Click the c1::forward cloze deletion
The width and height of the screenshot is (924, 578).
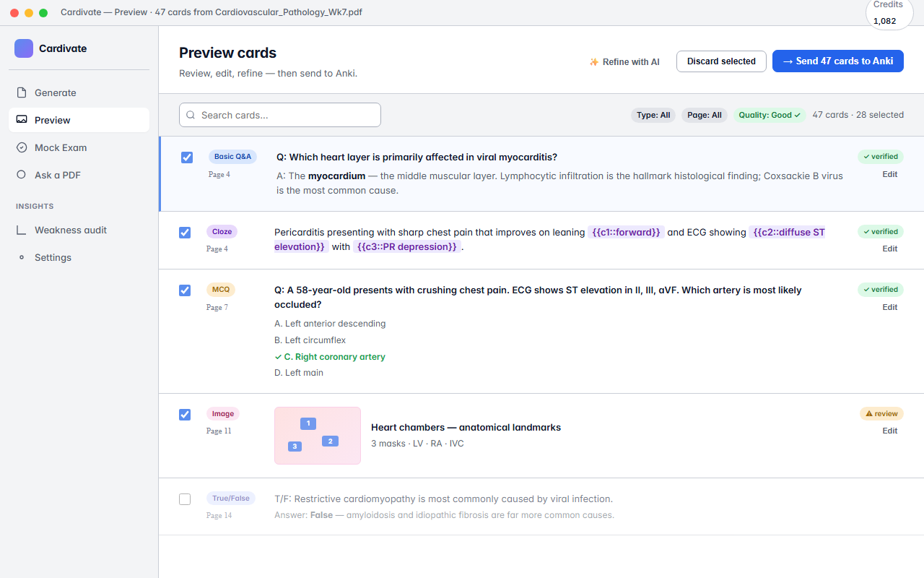(x=626, y=232)
